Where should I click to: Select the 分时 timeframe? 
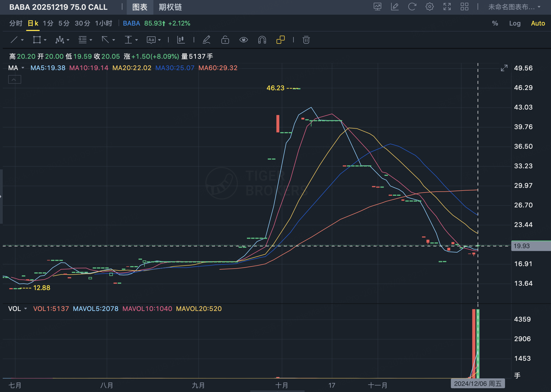[x=16, y=23]
